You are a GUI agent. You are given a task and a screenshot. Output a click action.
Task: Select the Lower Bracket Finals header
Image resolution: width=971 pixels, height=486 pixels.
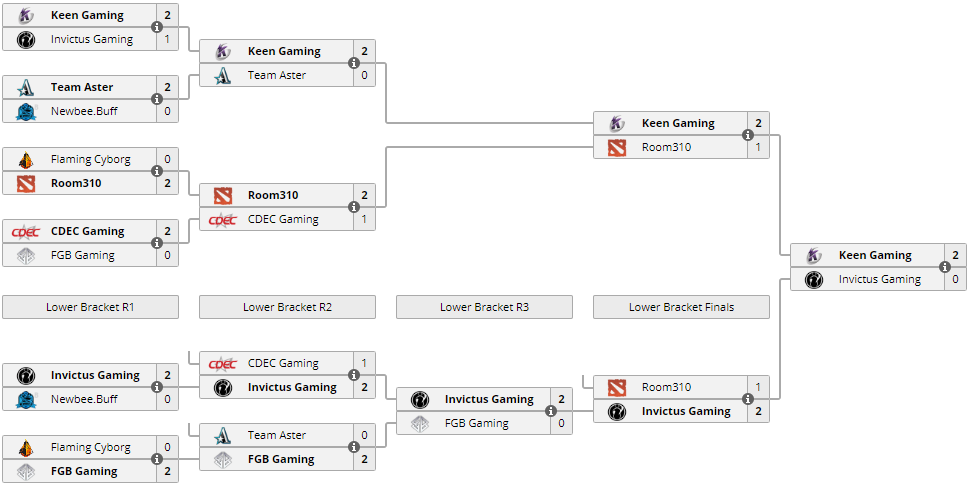pyautogui.click(x=681, y=307)
